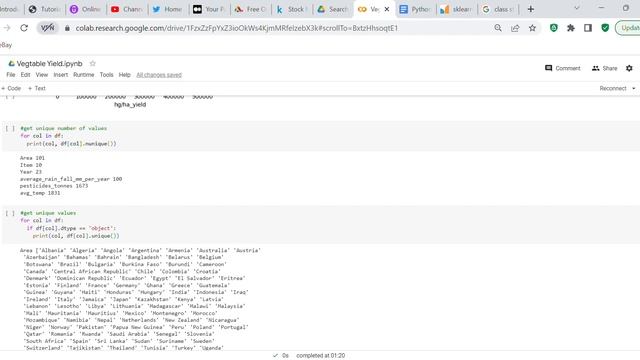
Task: Open the VPN extension badge in address bar
Action: (47, 28)
